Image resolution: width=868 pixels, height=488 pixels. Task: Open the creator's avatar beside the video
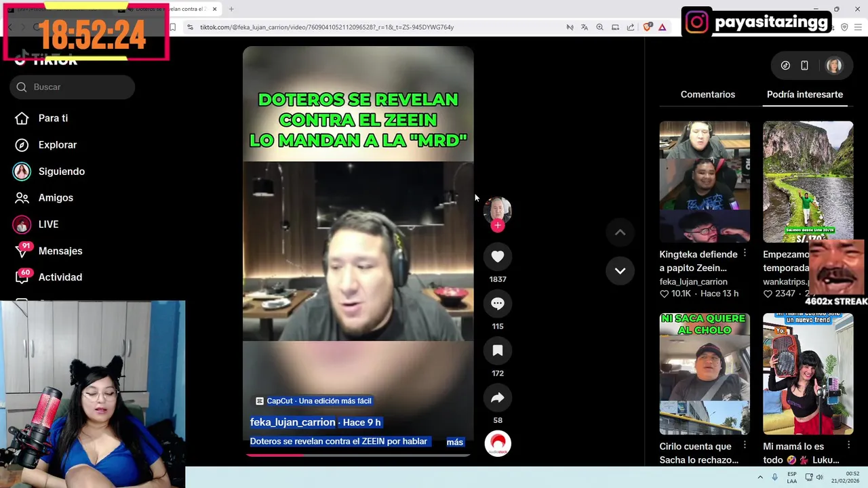point(498,210)
